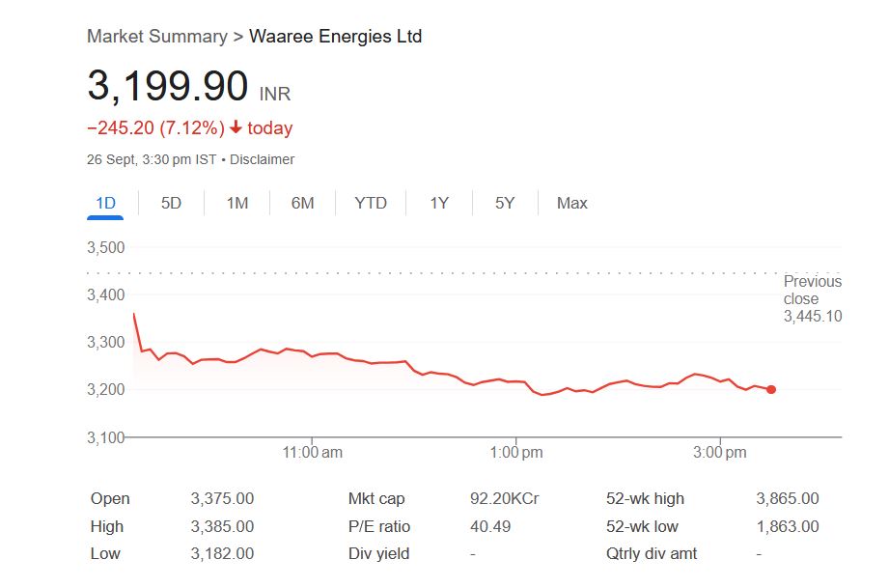This screenshot has width=889, height=588.
Task: Open the Market Summary breadcrumb link
Action: (x=156, y=37)
